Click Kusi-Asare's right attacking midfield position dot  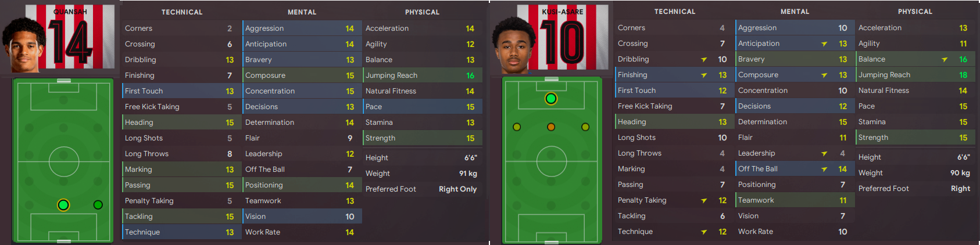(585, 127)
